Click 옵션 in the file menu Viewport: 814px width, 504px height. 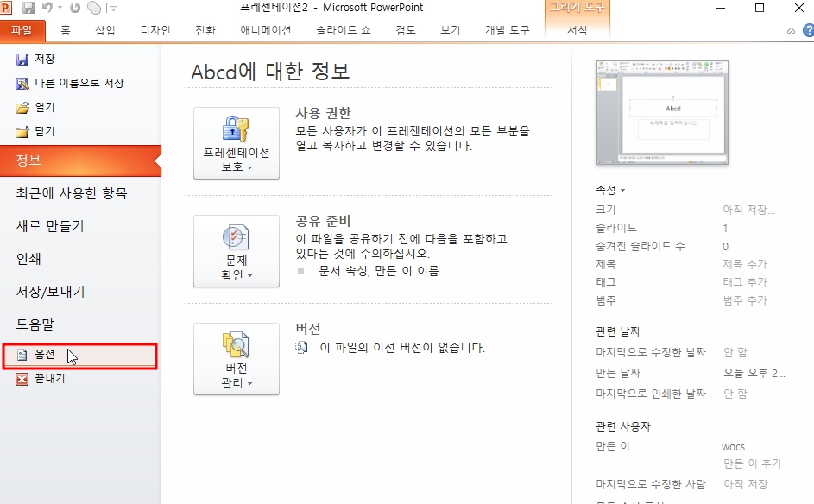click(x=79, y=356)
